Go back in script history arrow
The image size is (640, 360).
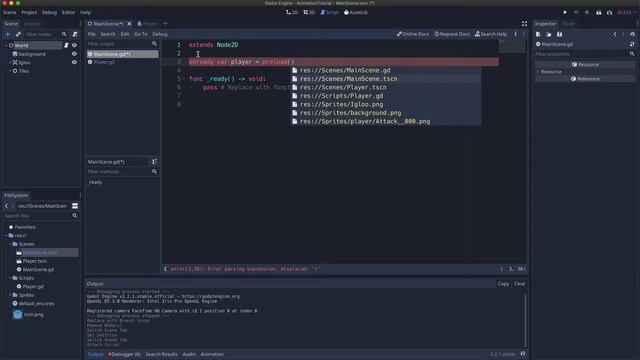(516, 34)
